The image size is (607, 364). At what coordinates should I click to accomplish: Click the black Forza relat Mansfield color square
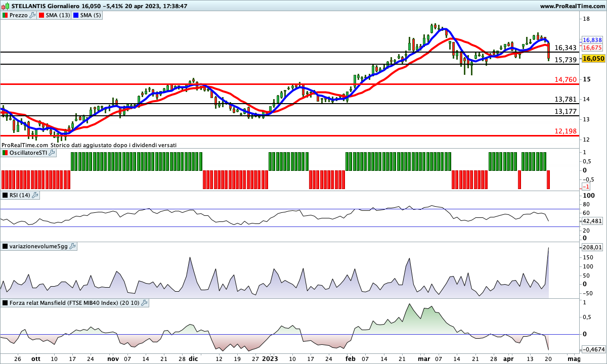tap(5, 303)
